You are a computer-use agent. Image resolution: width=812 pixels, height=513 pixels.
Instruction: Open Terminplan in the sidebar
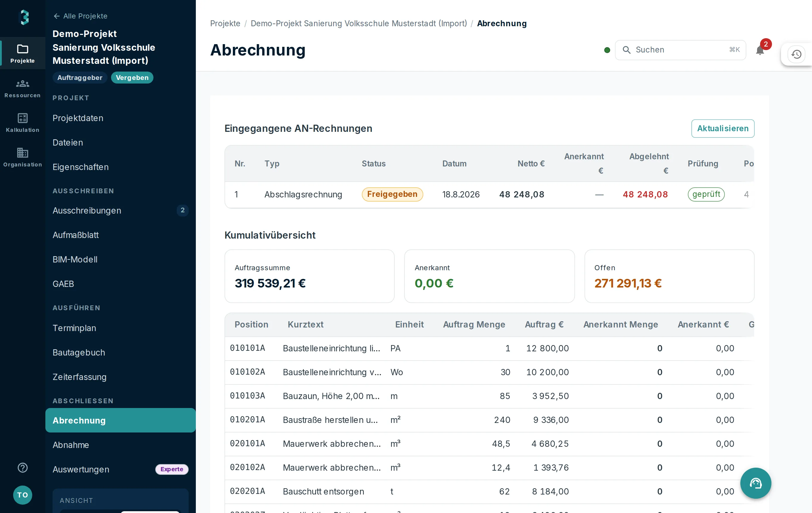coord(120,328)
